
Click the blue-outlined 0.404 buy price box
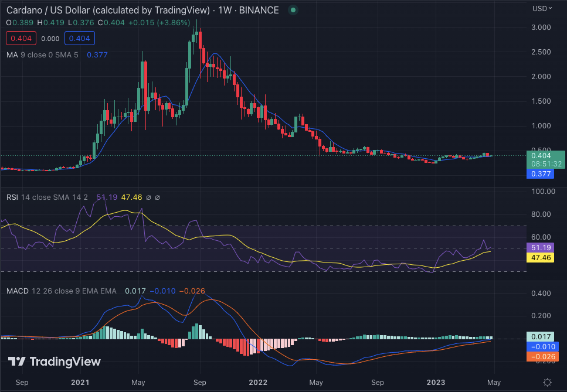point(80,38)
